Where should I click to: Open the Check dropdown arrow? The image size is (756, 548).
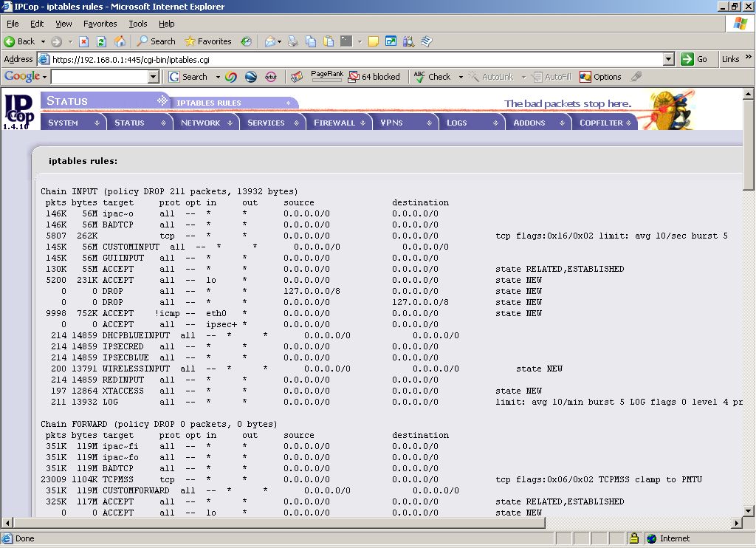pos(461,77)
